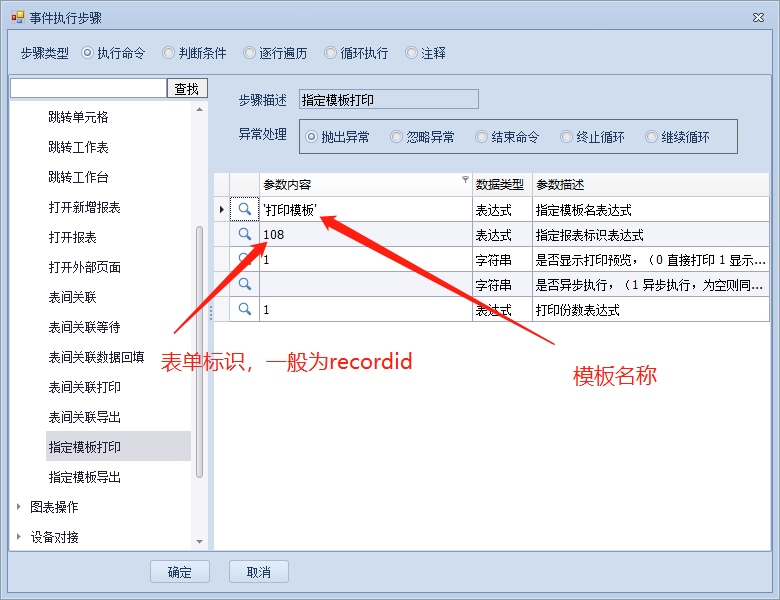This screenshot has height=600, width=780.
Task: Click magnifier icon in the '打印模板' row
Action: [244, 210]
